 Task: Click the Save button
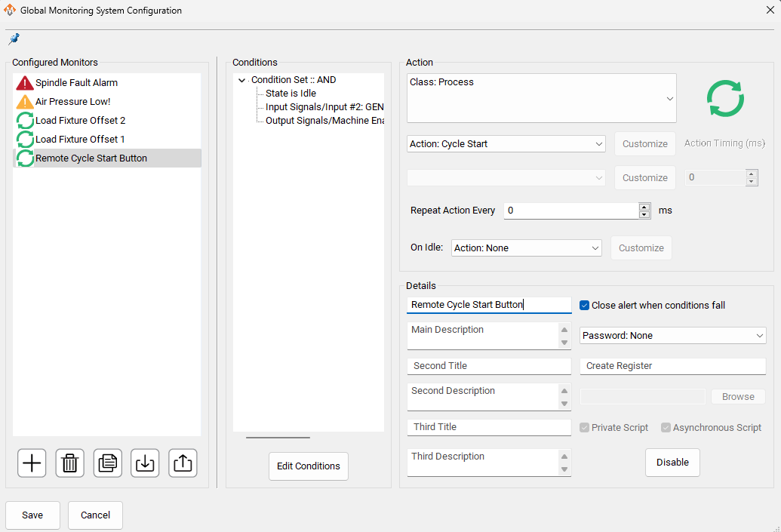32,515
